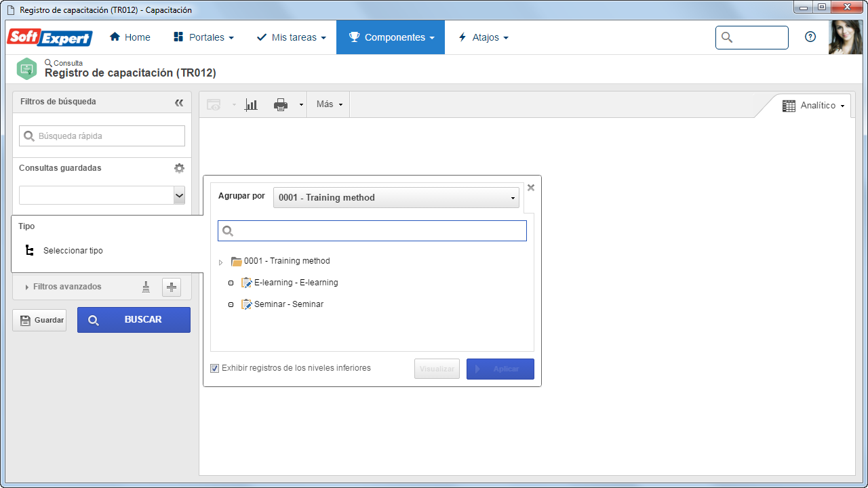Expand the 0001 - Training method node
Image resolution: width=868 pixels, height=488 pixels.
click(220, 262)
